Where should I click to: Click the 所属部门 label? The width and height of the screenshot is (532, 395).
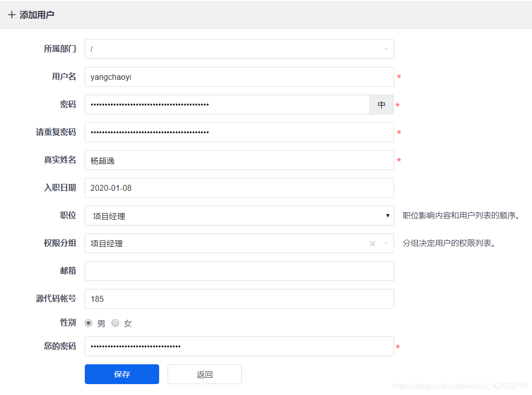pos(59,49)
